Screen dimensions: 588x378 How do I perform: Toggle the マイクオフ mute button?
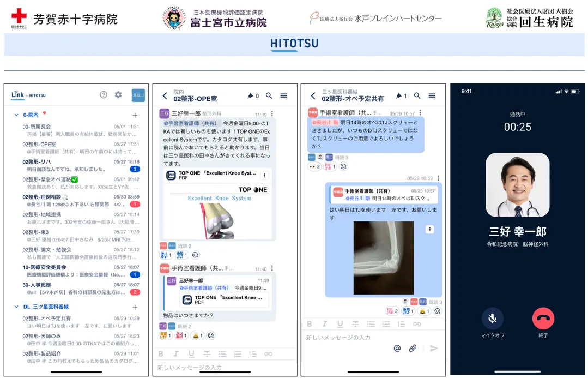[x=493, y=319]
